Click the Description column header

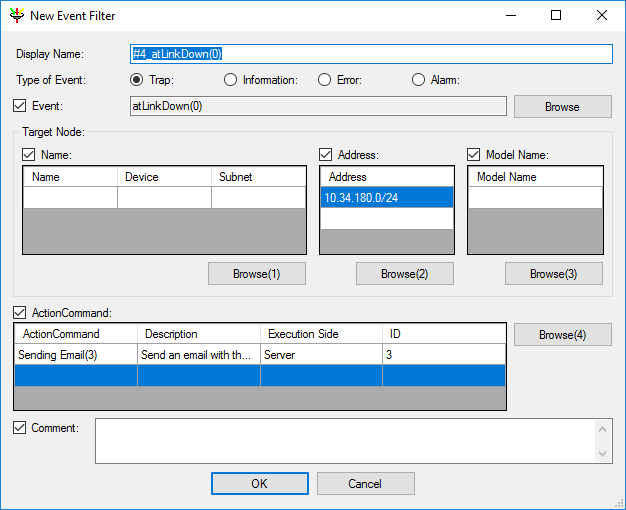[x=199, y=333]
